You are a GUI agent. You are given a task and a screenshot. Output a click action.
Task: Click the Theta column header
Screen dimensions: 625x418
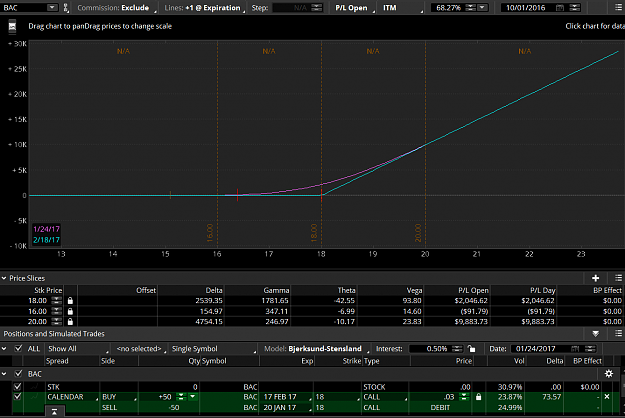[x=346, y=290]
